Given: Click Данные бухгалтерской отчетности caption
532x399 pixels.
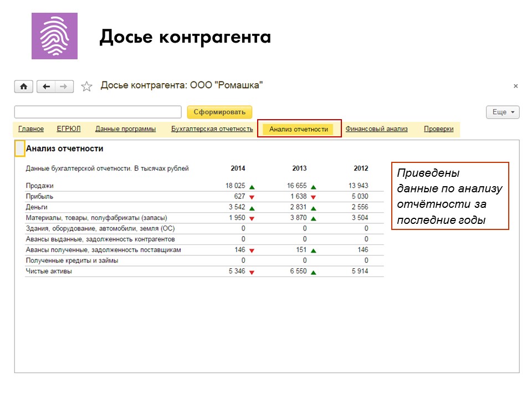Looking at the screenshot, I should [107, 168].
